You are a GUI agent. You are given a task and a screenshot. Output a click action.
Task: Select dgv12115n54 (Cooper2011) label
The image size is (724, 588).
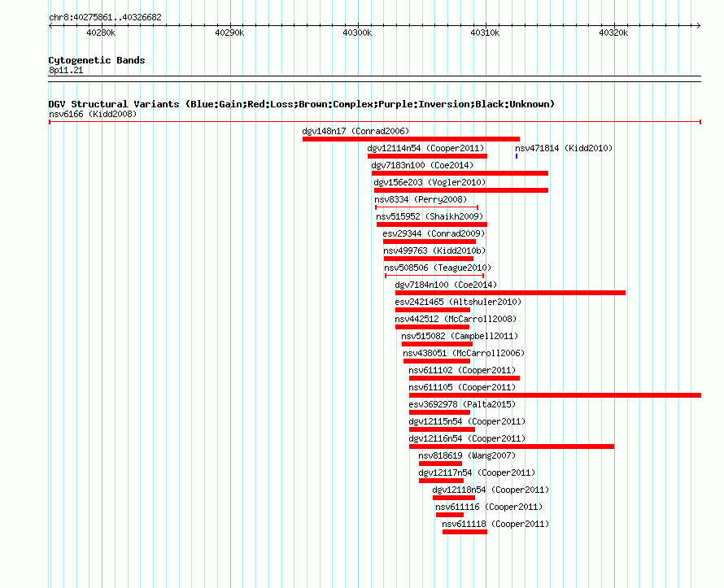point(467,421)
